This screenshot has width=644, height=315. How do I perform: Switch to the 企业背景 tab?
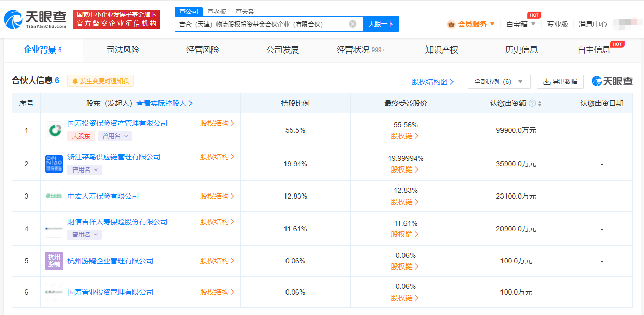click(43, 50)
